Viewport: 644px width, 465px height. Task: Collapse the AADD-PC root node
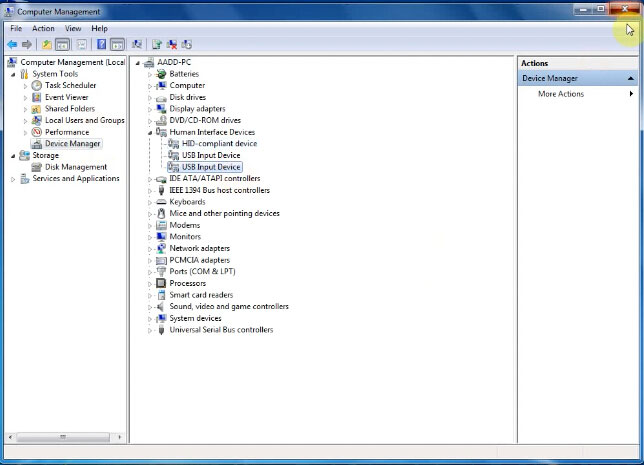[x=138, y=63]
